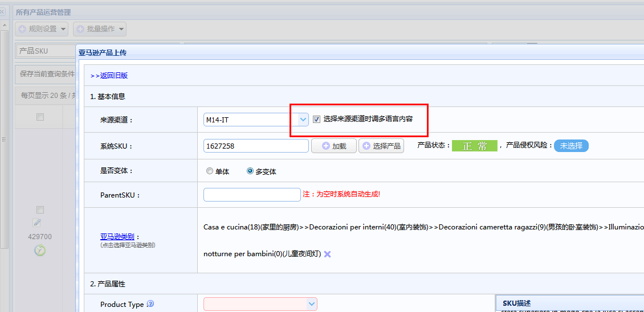The width and height of the screenshot is (644, 312).
Task: Click the 加载 button
Action: (333, 146)
